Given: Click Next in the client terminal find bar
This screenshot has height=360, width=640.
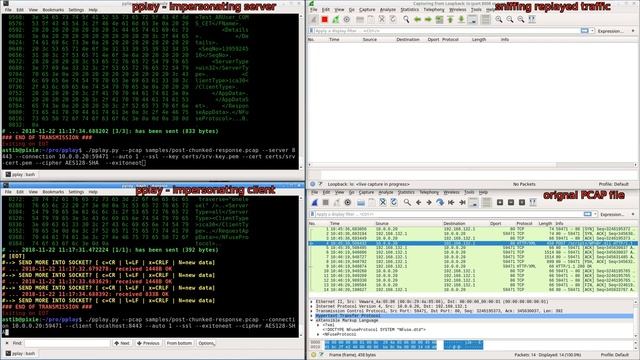Looking at the screenshot, I should 122,343.
